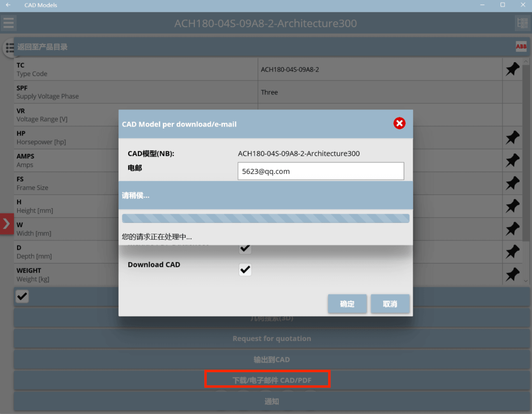Toggle the checkbox below the properties table
This screenshot has height=414, width=532.
coord(22,296)
